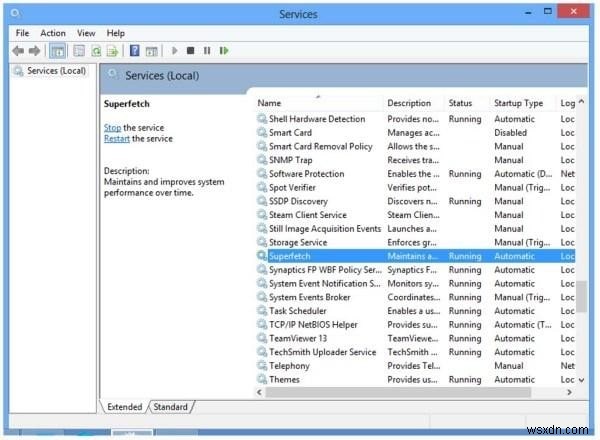Switch to the Extended tab
Image resolution: width=600 pixels, height=440 pixels.
coord(125,407)
